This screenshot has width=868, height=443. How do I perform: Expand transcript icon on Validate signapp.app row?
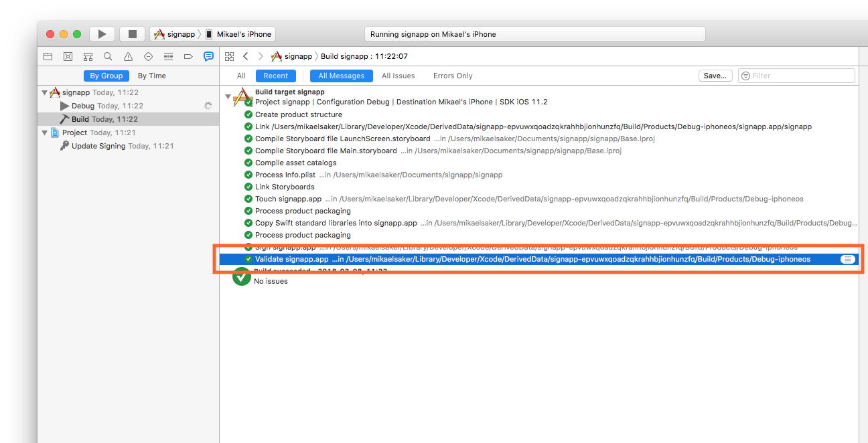point(847,260)
